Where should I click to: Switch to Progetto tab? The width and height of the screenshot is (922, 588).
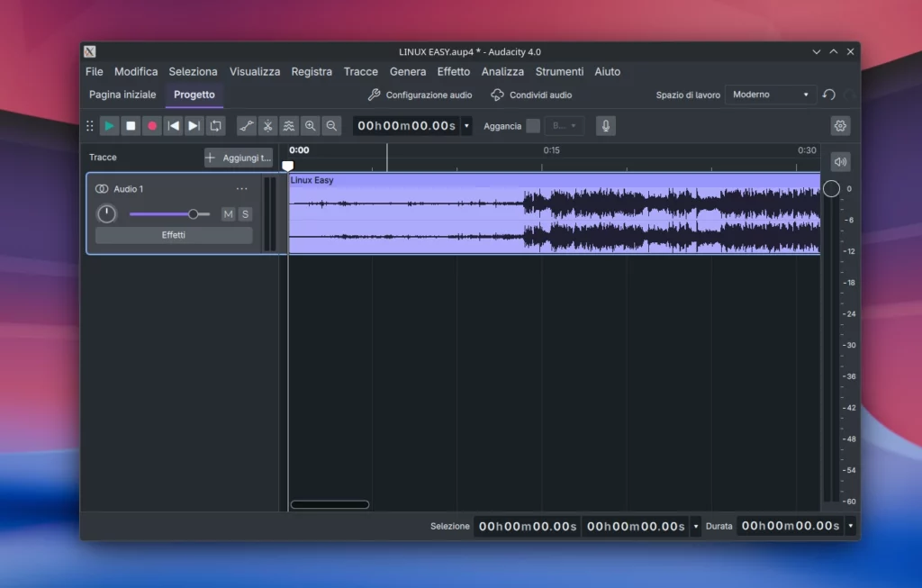point(194,95)
